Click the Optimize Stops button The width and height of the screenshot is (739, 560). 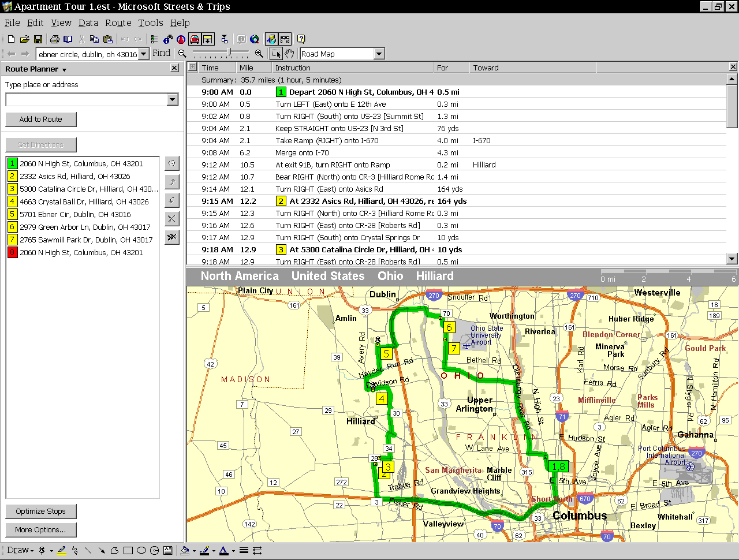[x=41, y=512]
